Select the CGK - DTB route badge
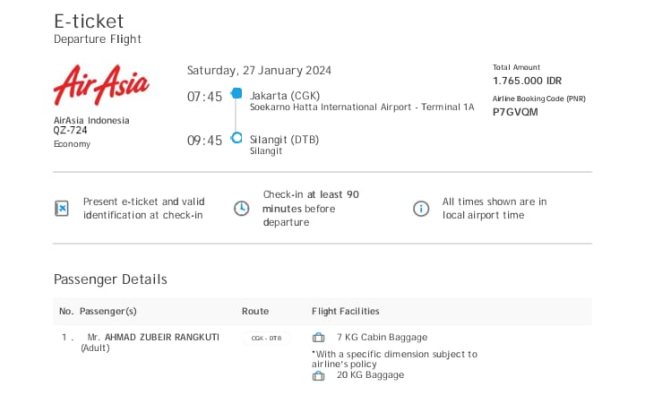 (x=267, y=338)
